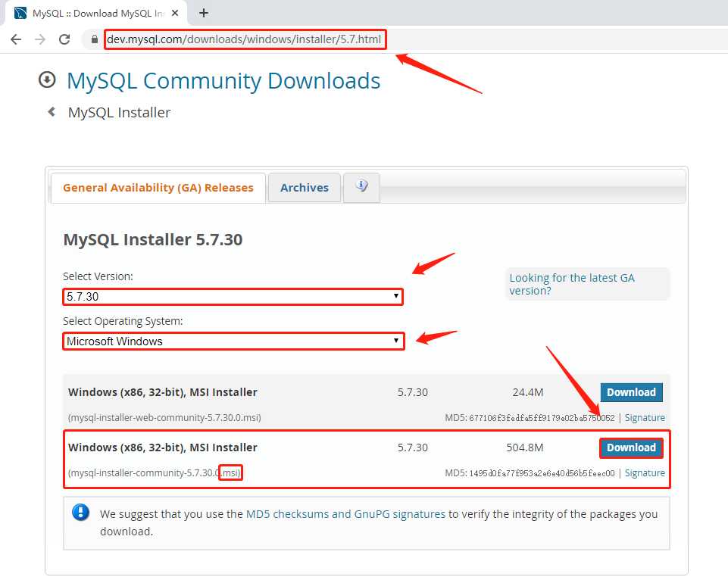
Task: Click the address bar URL field
Action: (x=244, y=39)
